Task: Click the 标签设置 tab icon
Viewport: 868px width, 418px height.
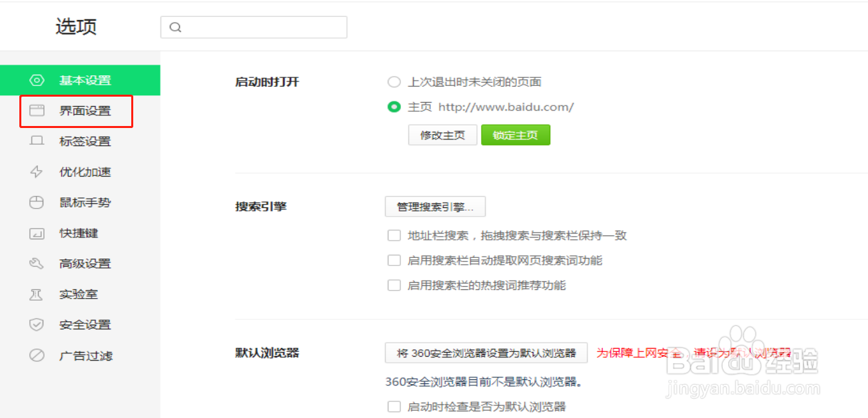Action: (37, 141)
